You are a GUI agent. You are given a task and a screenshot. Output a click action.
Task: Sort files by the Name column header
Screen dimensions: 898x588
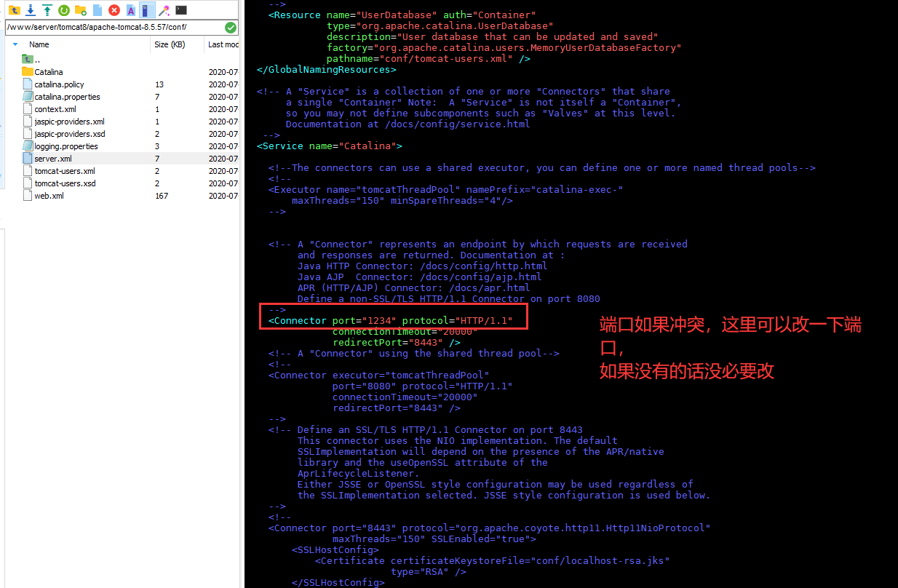click(39, 44)
